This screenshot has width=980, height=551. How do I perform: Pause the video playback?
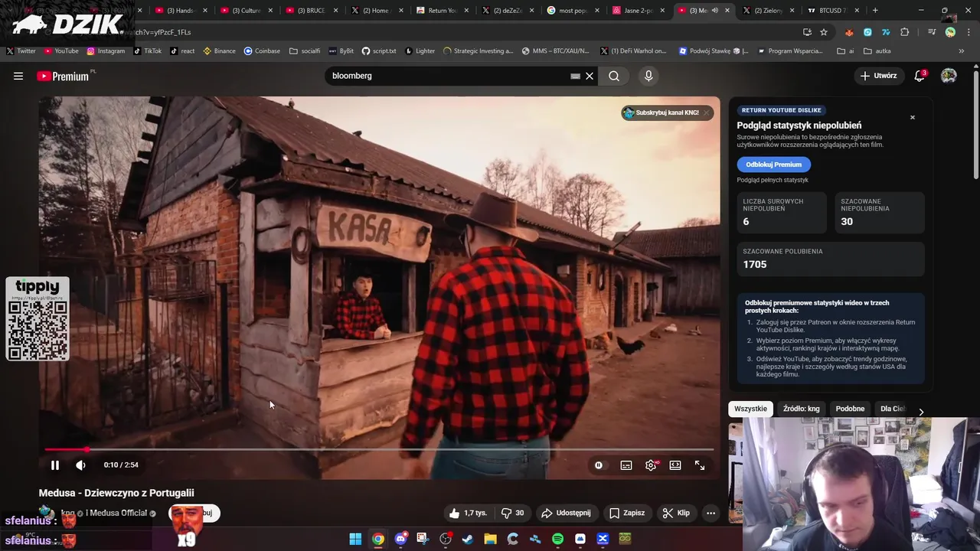click(x=55, y=465)
